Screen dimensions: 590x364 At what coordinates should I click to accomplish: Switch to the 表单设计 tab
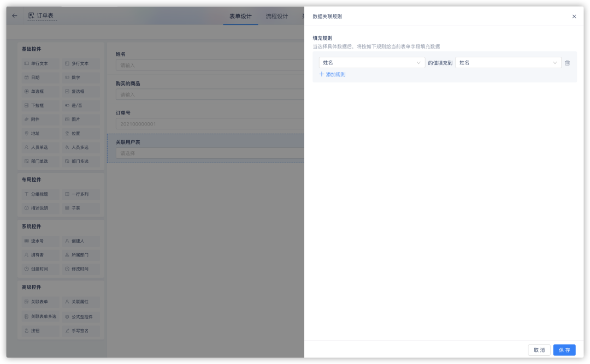pos(240,16)
